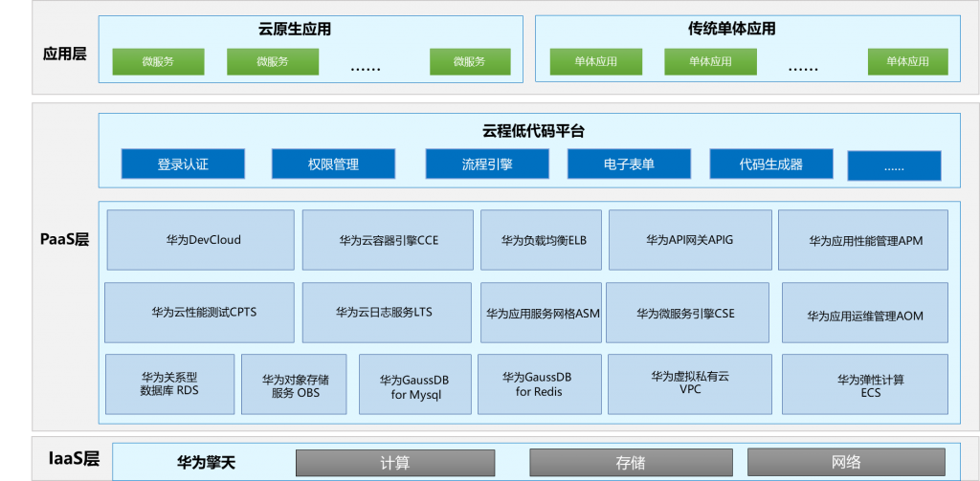The width and height of the screenshot is (980, 481).
Task: Open the 华为虚拟私有云 VPC box
Action: point(689,384)
